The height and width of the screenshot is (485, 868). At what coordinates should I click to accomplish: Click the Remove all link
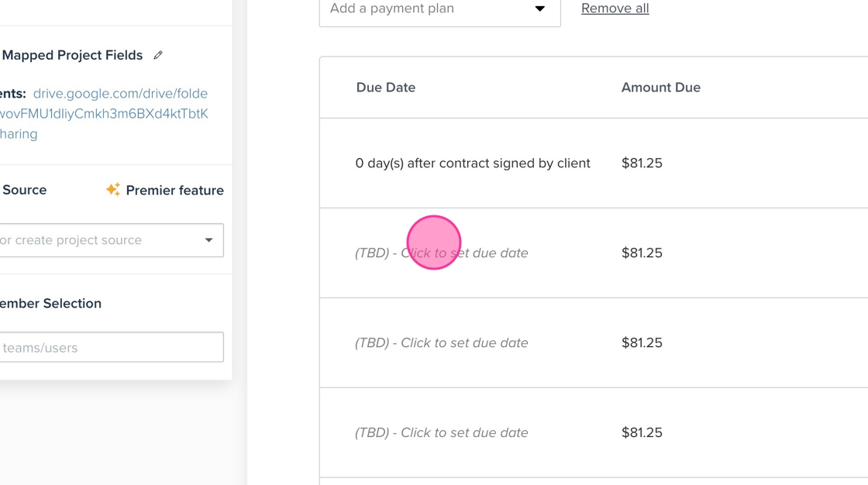click(x=615, y=9)
